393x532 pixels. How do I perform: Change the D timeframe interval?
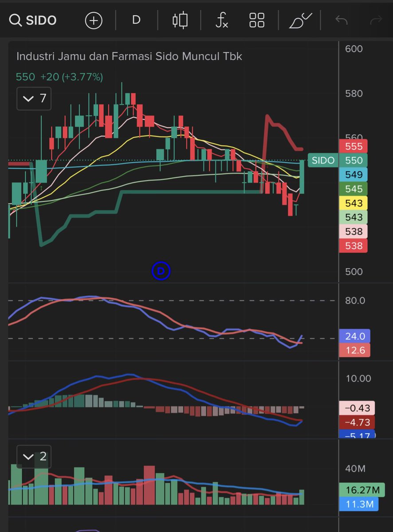[136, 20]
